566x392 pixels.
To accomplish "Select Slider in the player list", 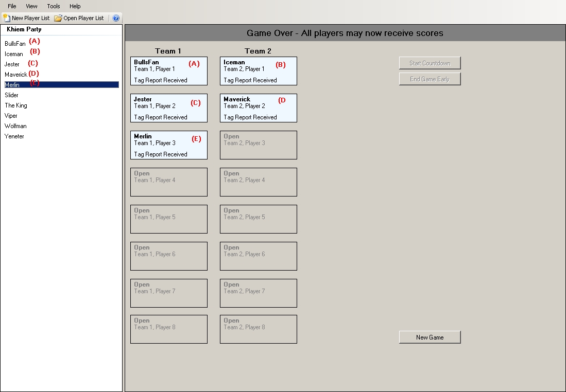I will pos(12,95).
